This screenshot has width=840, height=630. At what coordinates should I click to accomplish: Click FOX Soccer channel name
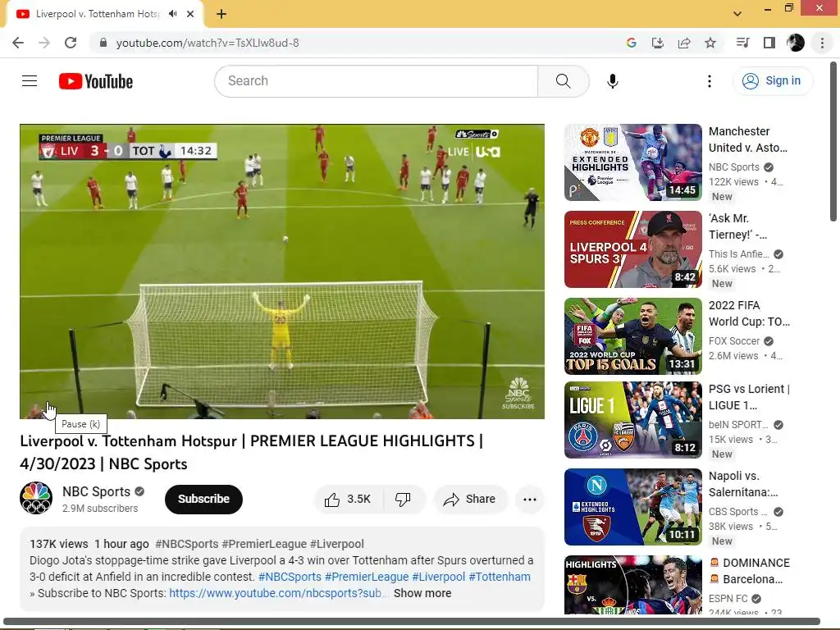tap(734, 341)
